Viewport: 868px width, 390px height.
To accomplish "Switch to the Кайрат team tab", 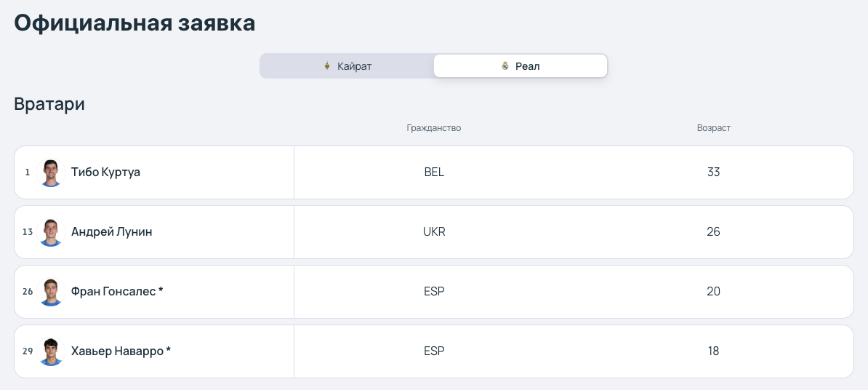I will tap(347, 66).
